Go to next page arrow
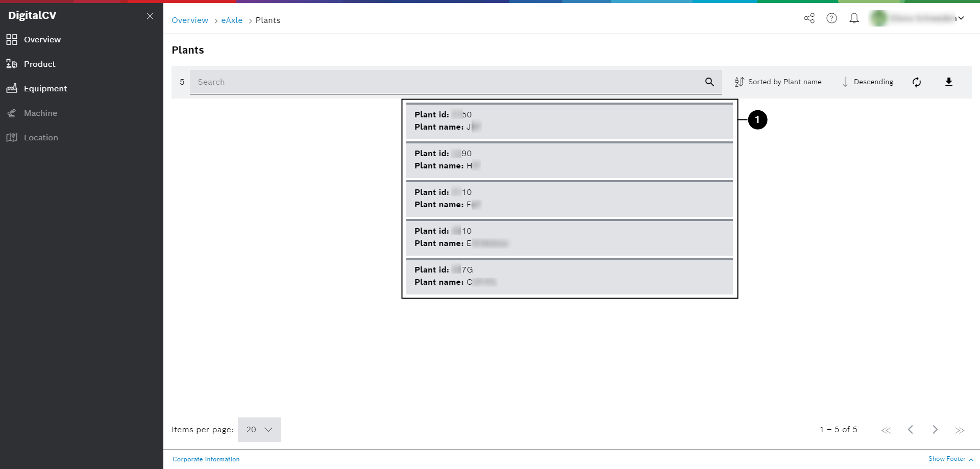Screen dimensions: 980x469 pyautogui.click(x=935, y=430)
